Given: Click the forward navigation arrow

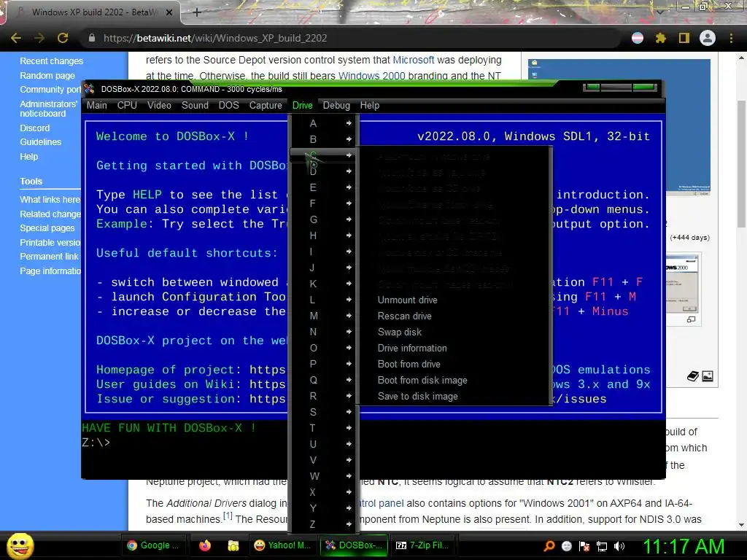Looking at the screenshot, I should point(39,38).
